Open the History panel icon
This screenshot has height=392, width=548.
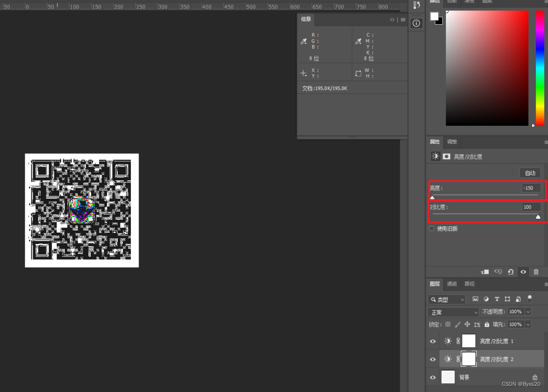pyautogui.click(x=416, y=5)
